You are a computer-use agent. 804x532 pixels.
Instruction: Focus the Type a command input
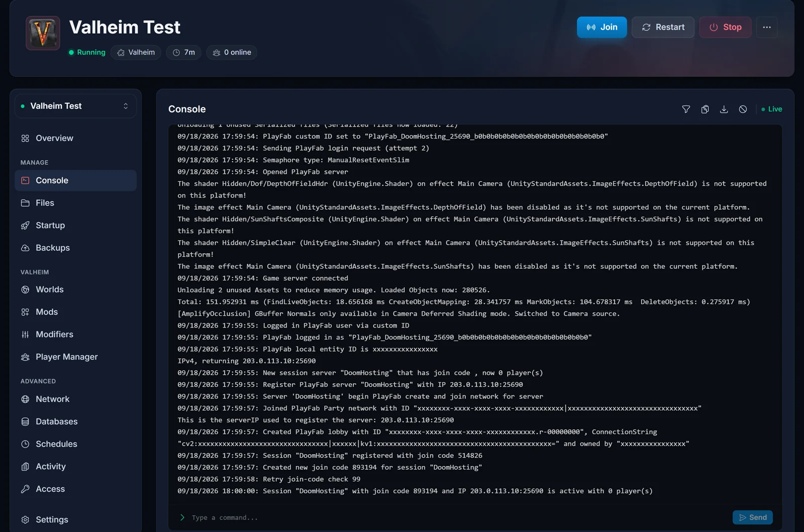[x=457, y=517]
